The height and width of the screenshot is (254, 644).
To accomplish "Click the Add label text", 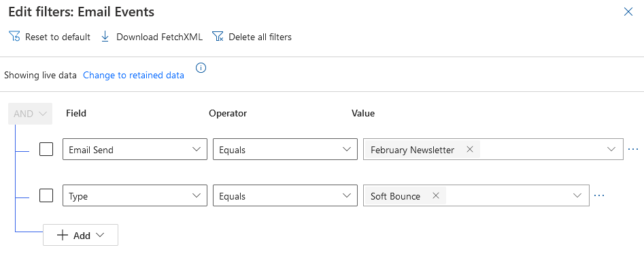I will click(x=82, y=236).
